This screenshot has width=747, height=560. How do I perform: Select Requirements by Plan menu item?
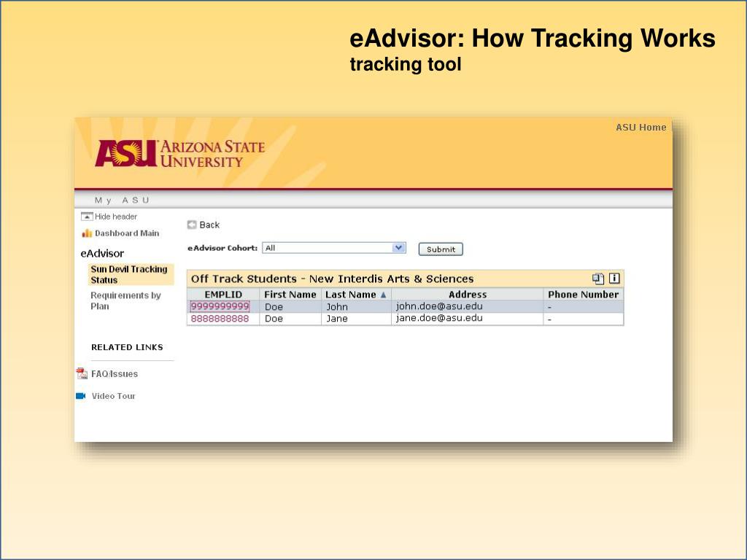click(125, 301)
